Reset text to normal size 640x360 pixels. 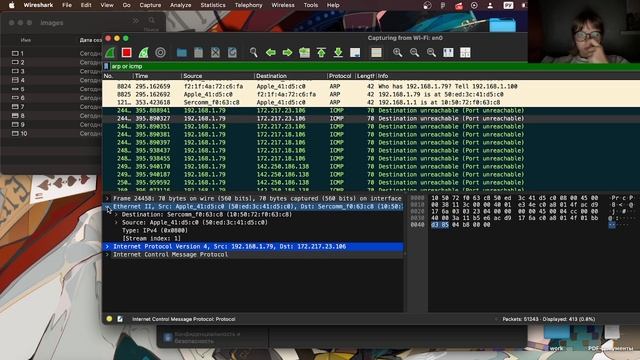tap(431, 53)
